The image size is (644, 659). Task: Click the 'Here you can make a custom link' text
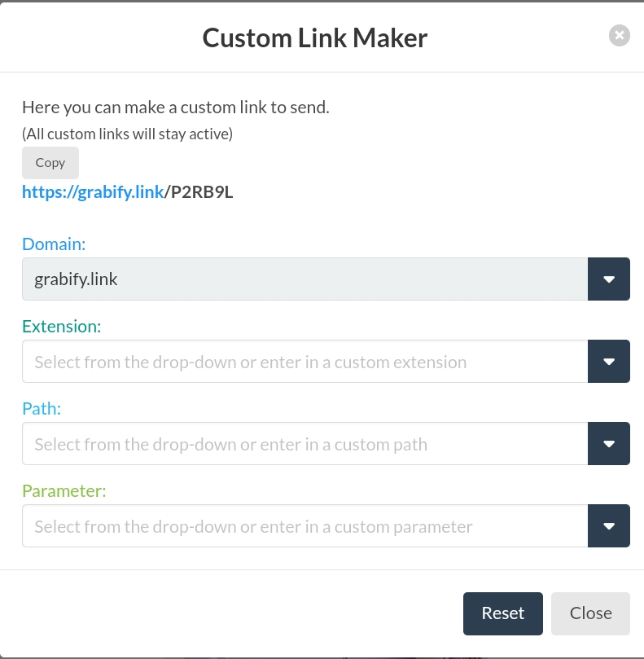click(x=175, y=107)
